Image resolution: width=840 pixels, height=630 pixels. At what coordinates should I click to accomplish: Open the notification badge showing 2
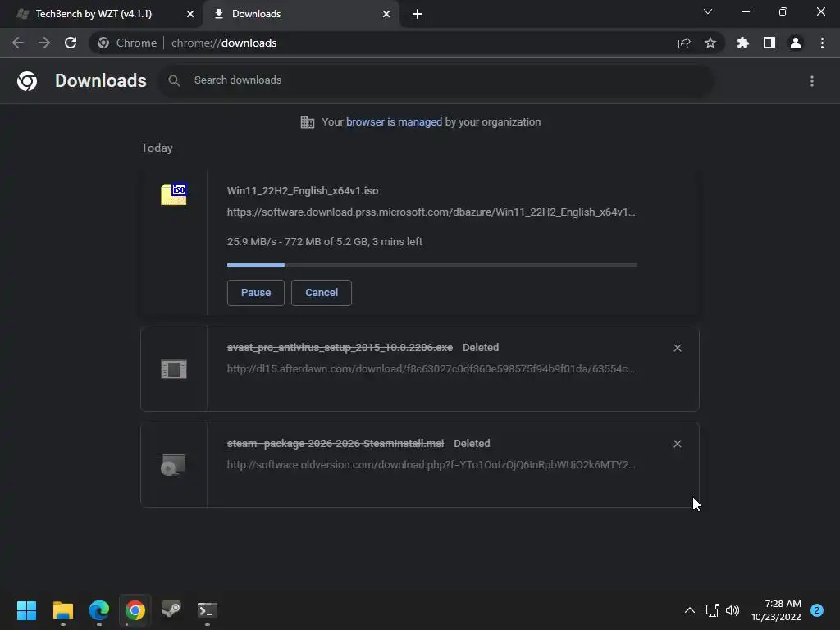click(x=817, y=610)
